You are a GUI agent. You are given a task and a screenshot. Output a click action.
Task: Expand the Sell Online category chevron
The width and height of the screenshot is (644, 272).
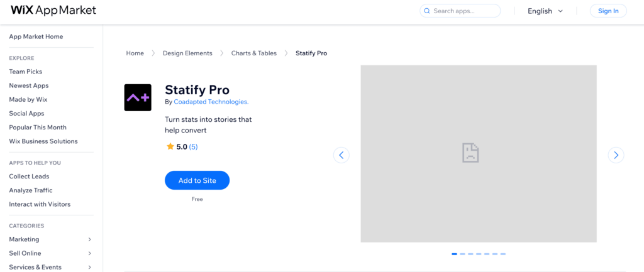[x=89, y=253]
